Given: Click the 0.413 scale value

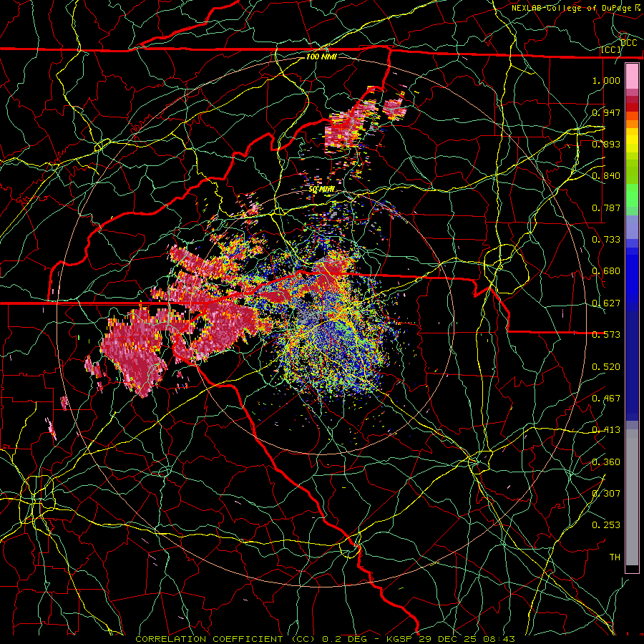Looking at the screenshot, I should tap(606, 430).
